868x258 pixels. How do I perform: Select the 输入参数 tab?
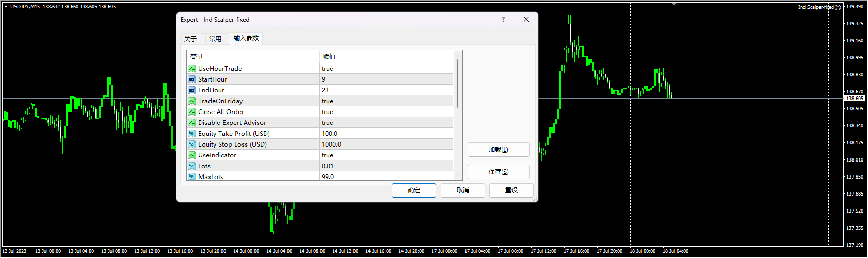[246, 38]
